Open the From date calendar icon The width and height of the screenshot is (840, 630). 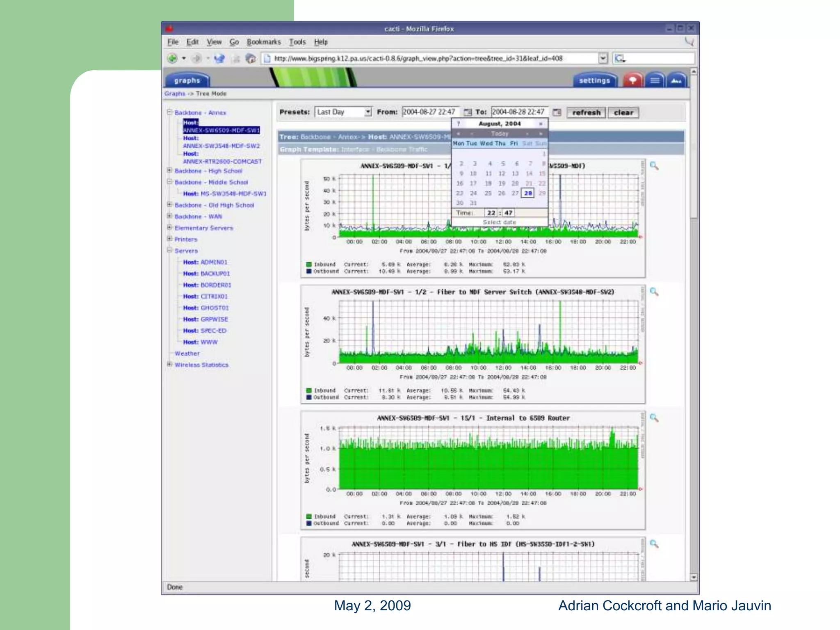[x=468, y=112]
